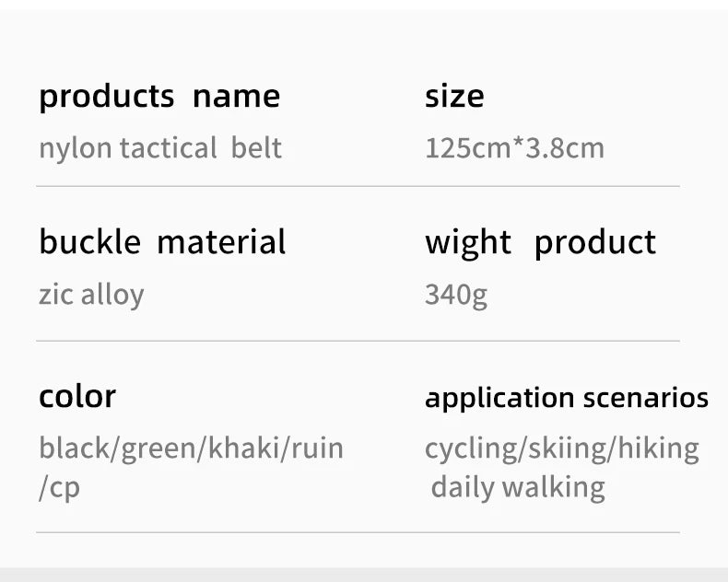This screenshot has width=728, height=582.
Task: Click the "application scenarios" heading
Action: pyautogui.click(x=566, y=398)
